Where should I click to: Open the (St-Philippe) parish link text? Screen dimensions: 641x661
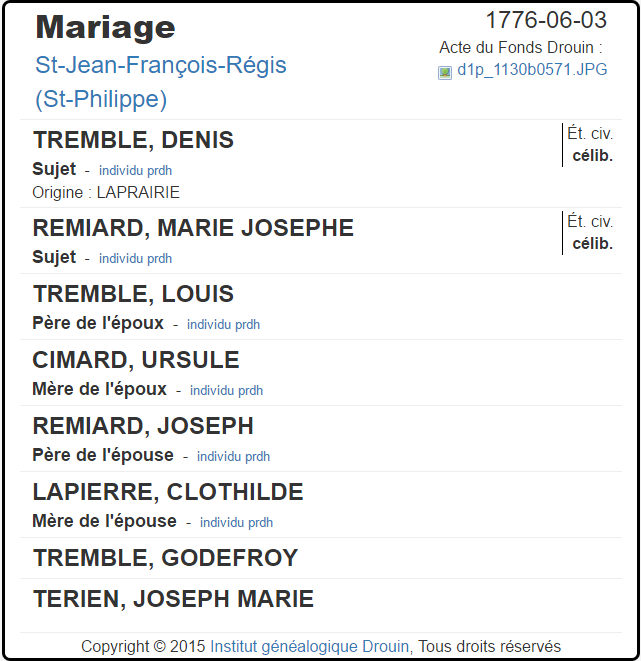pos(101,99)
